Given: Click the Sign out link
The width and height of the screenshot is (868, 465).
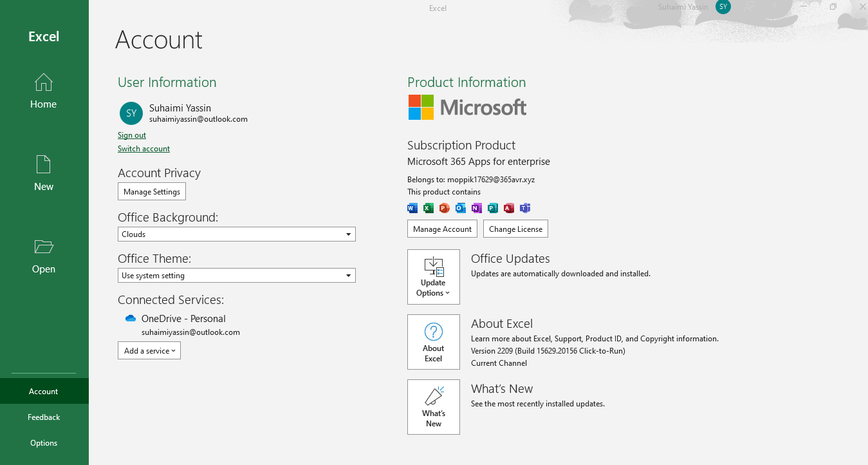Looking at the screenshot, I should pyautogui.click(x=132, y=135).
